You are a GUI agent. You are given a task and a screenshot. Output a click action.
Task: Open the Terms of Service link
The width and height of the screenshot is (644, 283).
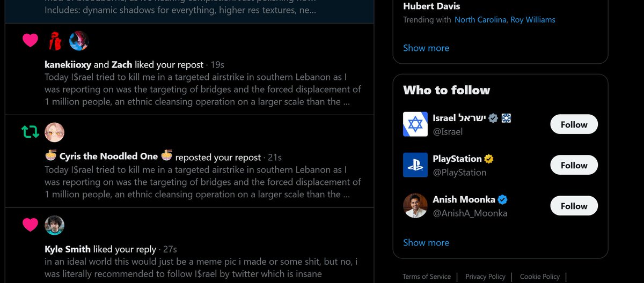tap(427, 277)
